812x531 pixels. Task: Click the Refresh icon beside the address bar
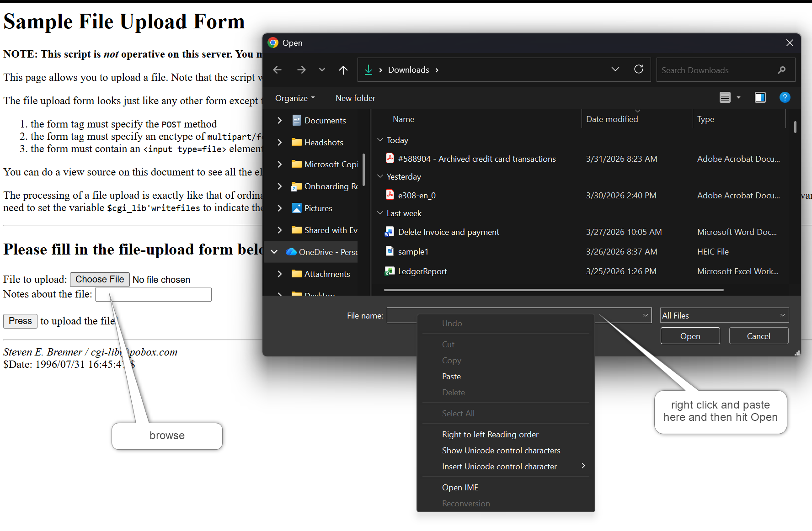[x=639, y=69]
